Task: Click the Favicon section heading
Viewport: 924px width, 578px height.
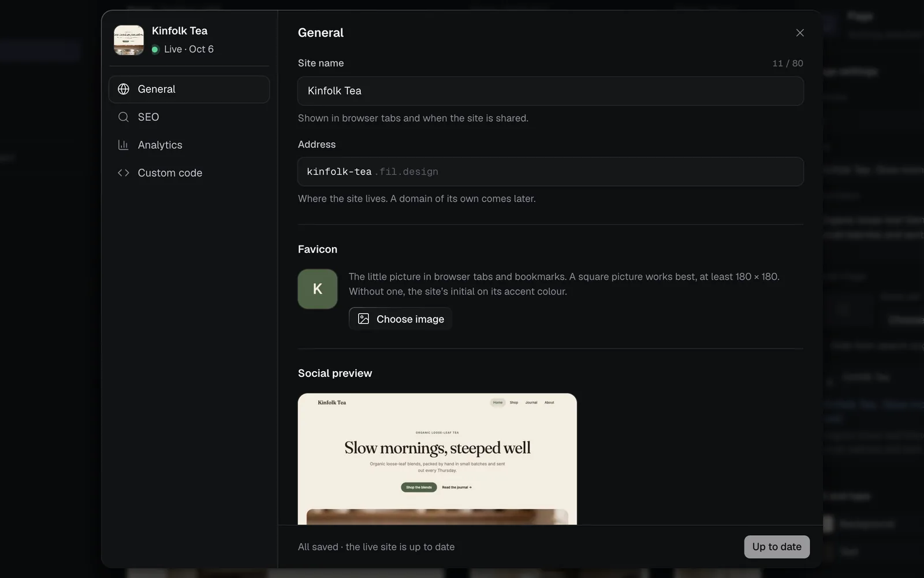Action: click(318, 249)
